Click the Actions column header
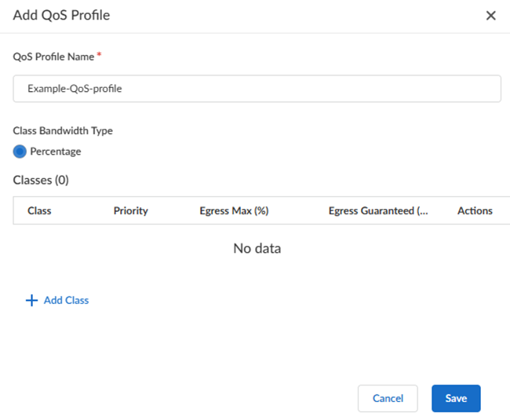This screenshot has width=510, height=420. (475, 210)
